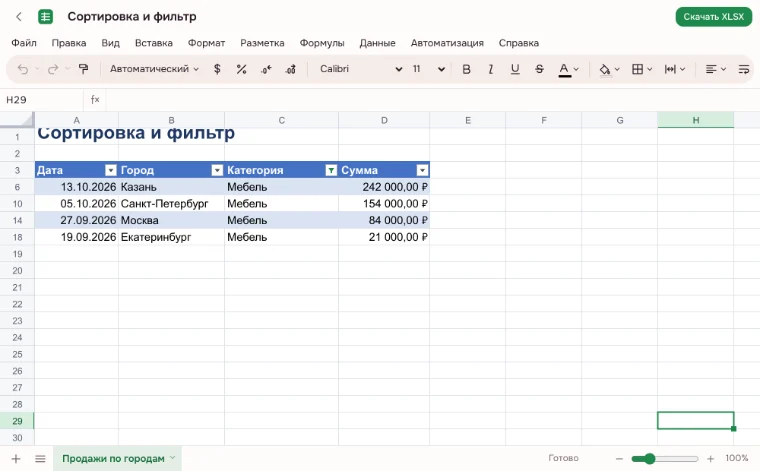Zoom in with the plus icon

point(711,458)
